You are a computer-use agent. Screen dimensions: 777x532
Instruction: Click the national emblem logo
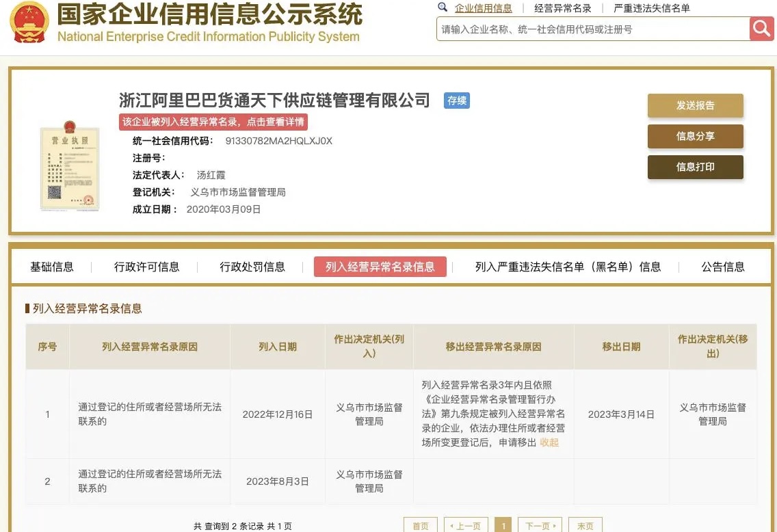29,22
